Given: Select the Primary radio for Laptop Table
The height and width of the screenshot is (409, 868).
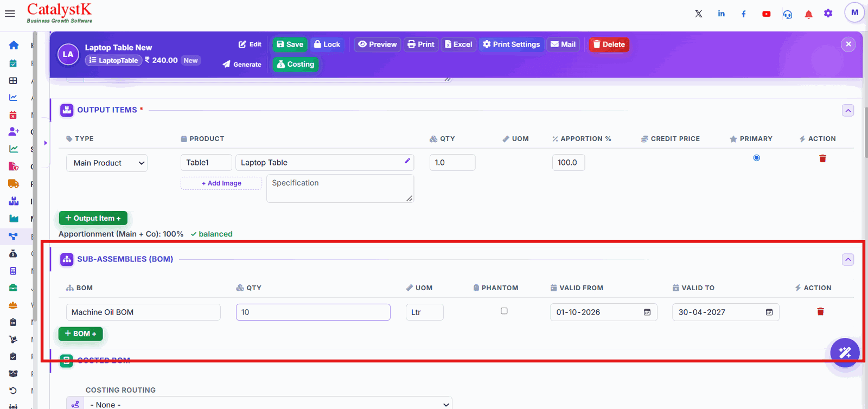Looking at the screenshot, I should click(756, 158).
